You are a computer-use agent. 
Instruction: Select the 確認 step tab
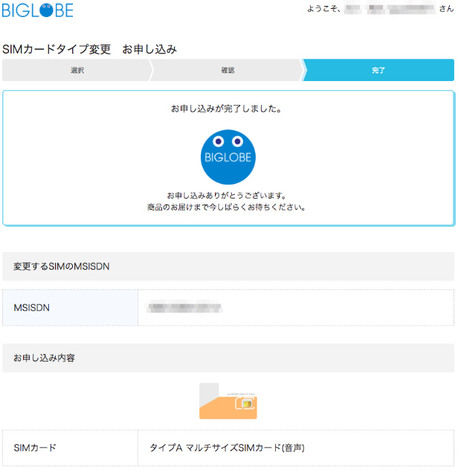point(228,70)
